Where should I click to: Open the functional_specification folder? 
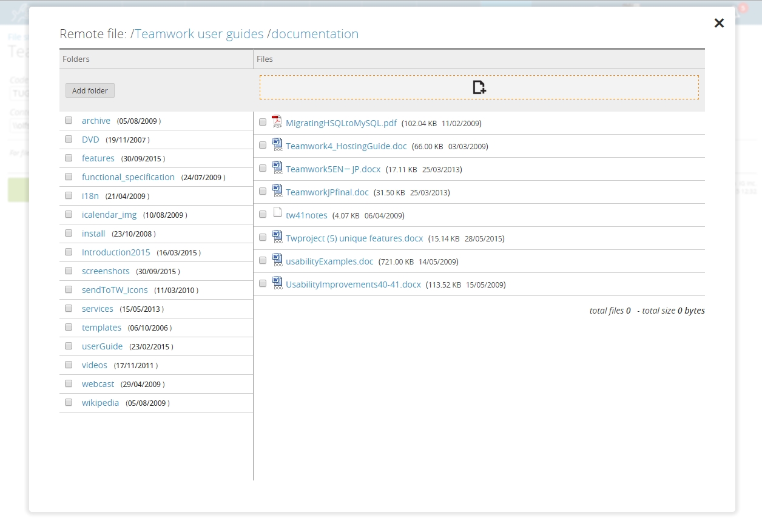128,177
